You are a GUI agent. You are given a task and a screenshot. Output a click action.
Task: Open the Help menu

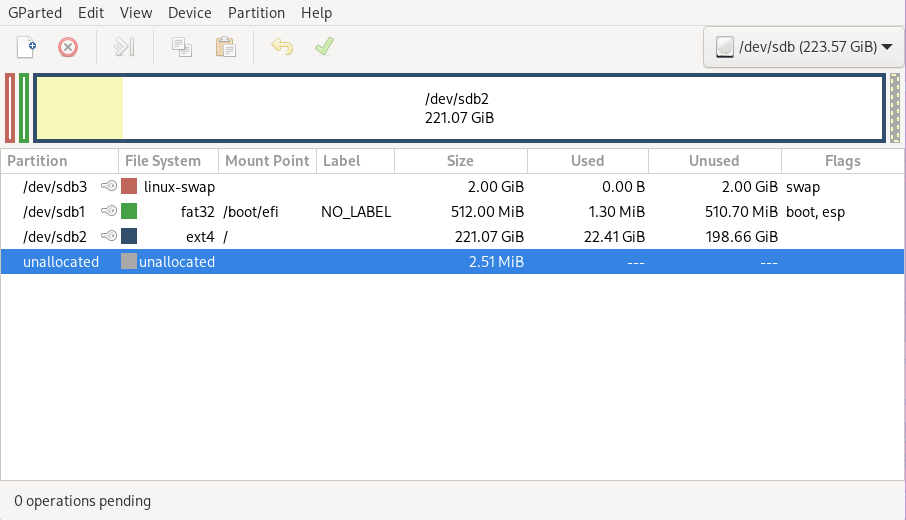coord(316,13)
